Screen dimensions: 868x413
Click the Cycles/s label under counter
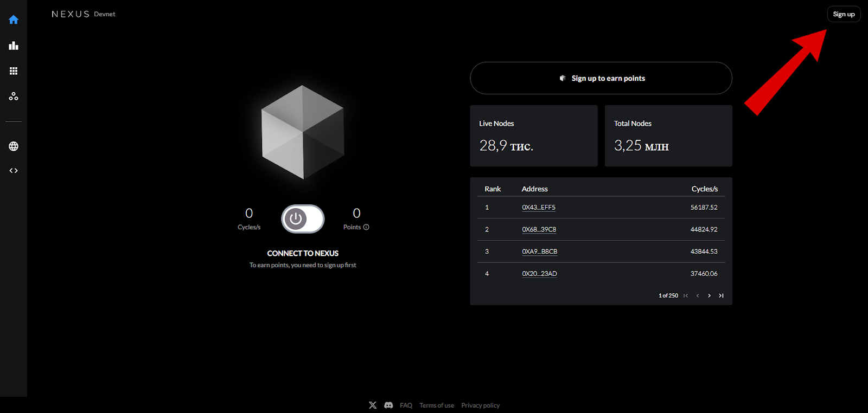click(249, 227)
